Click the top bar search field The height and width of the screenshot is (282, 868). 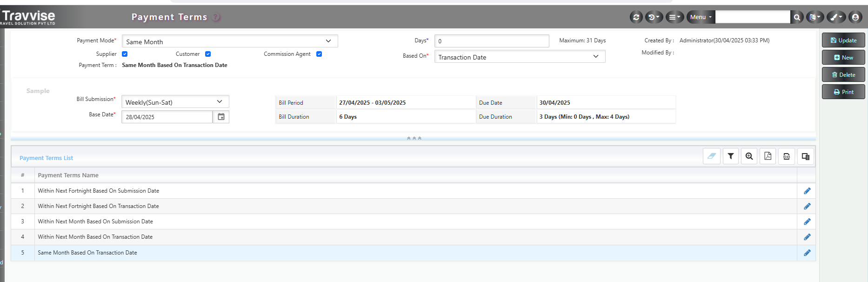point(753,17)
